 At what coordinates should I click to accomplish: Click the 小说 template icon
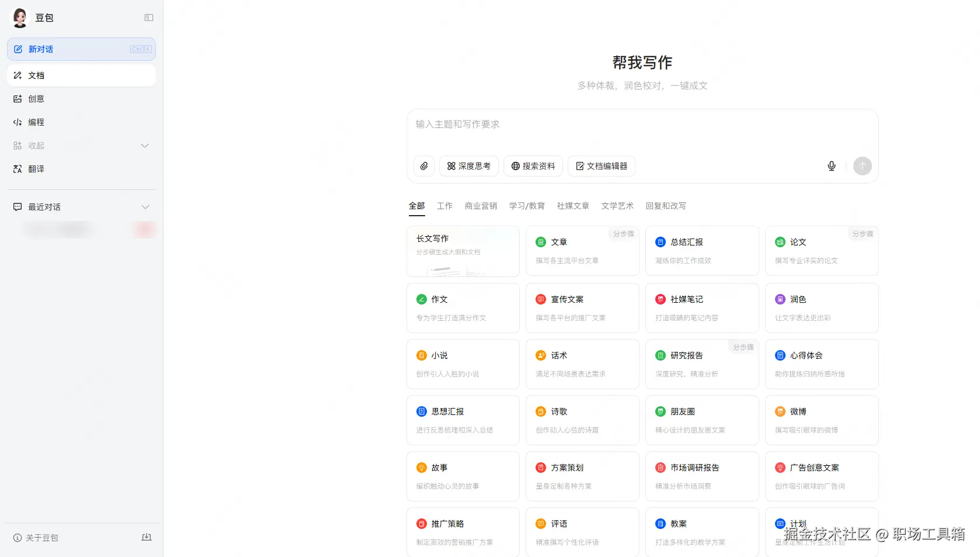[422, 355]
